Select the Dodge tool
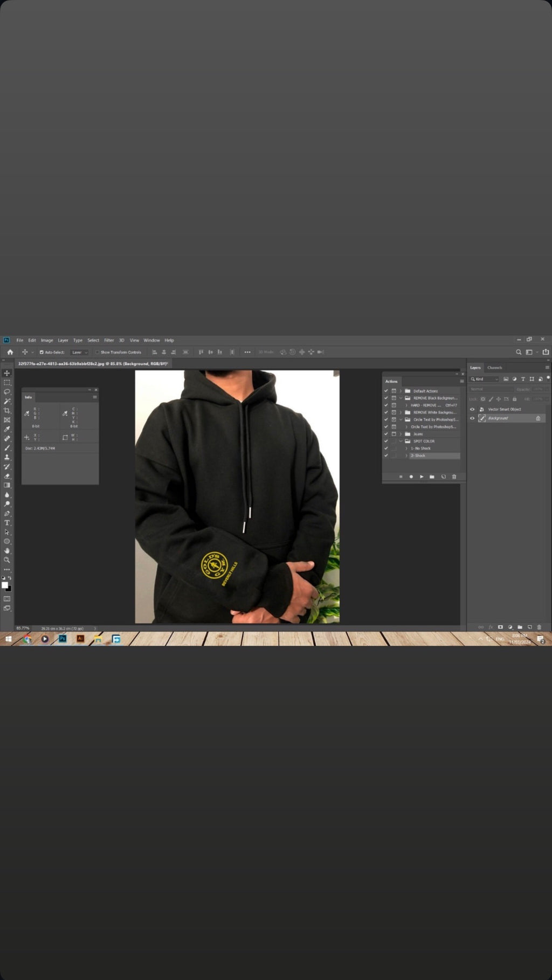Viewport: 552px width, 980px height. [7, 504]
